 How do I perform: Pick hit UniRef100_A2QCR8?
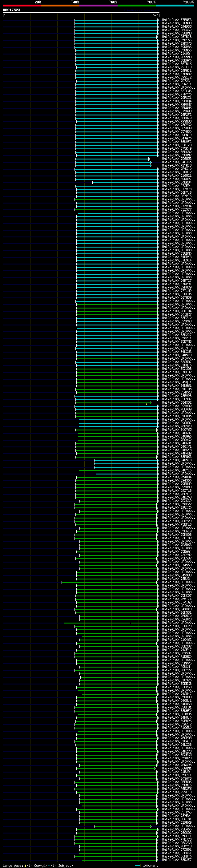coord(176,626)
